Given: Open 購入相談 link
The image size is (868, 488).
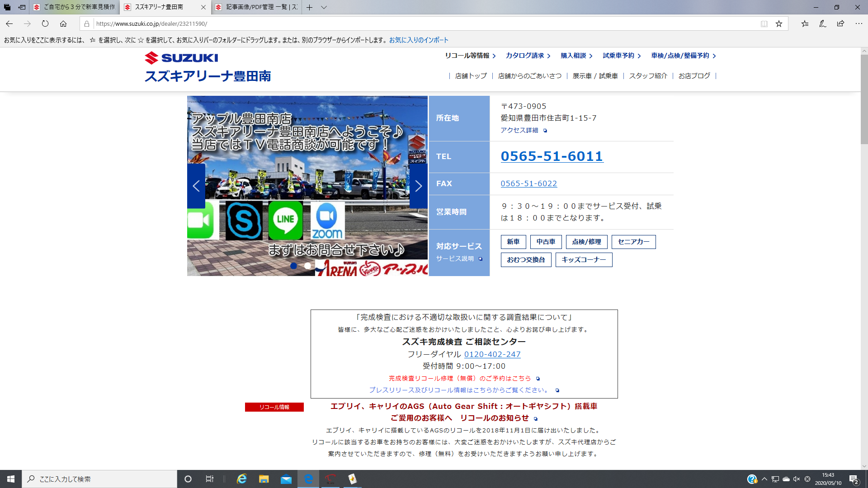Looking at the screenshot, I should click(576, 56).
